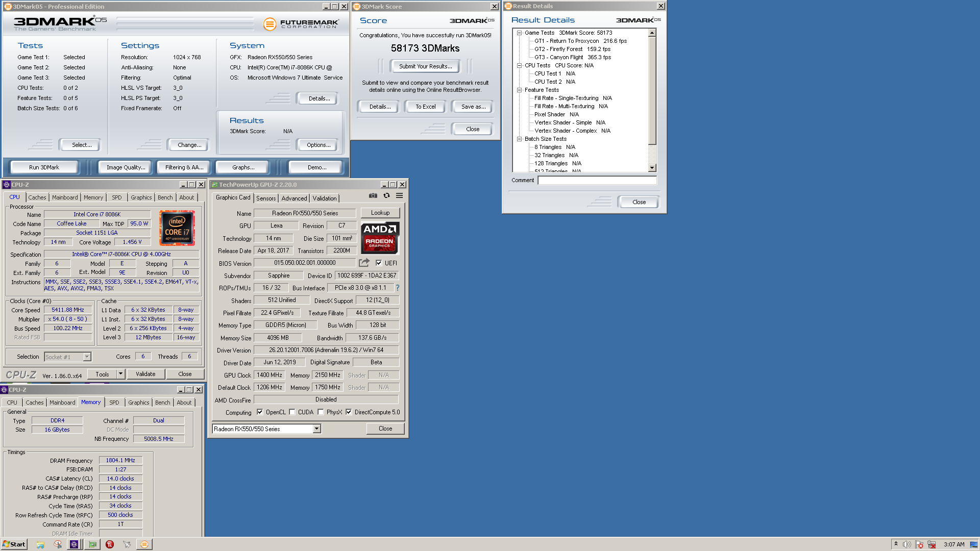Click Validate button in CPU-Z

[145, 374]
